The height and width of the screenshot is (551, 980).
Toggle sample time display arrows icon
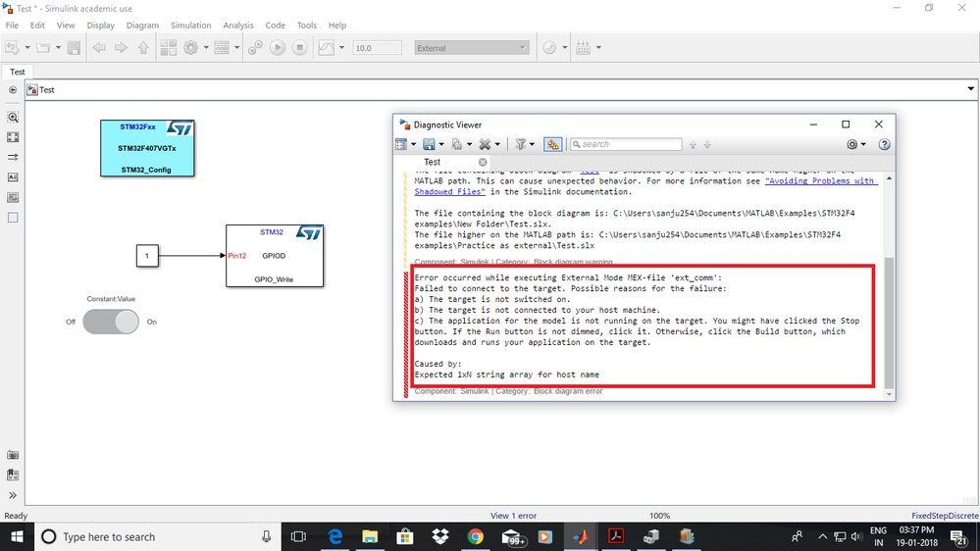click(13, 157)
